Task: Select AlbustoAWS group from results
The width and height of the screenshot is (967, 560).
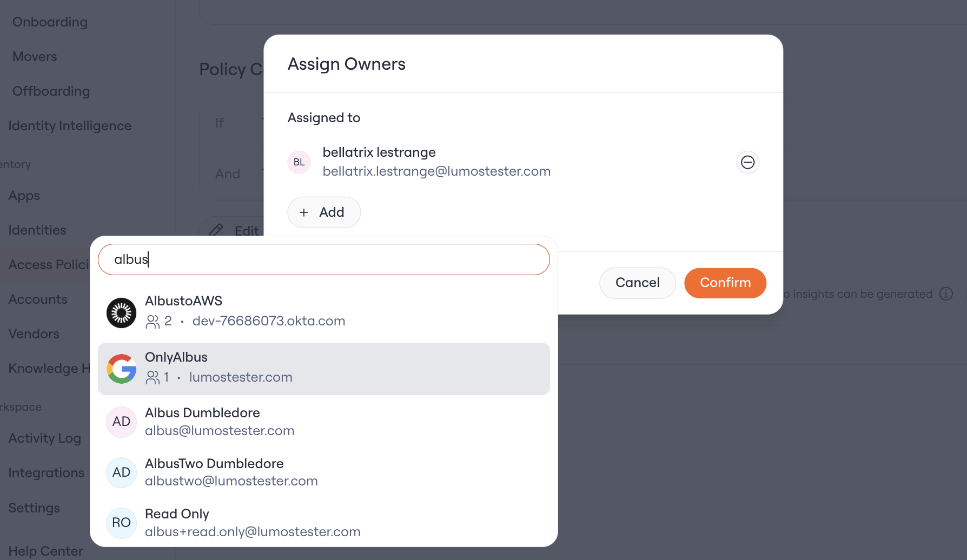Action: (324, 312)
